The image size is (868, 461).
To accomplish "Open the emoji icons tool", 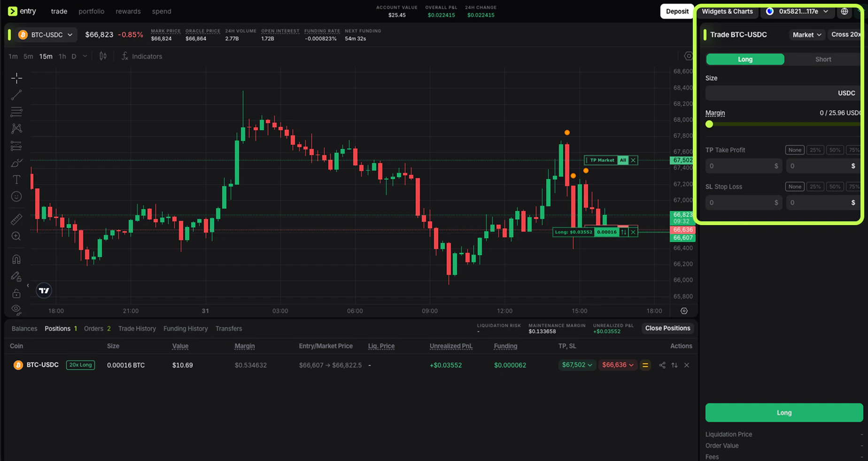I will [x=16, y=196].
